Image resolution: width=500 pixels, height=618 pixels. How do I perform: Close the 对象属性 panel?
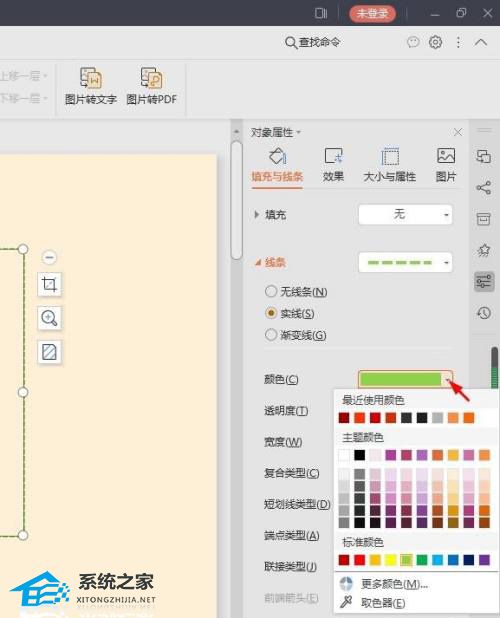point(458,132)
